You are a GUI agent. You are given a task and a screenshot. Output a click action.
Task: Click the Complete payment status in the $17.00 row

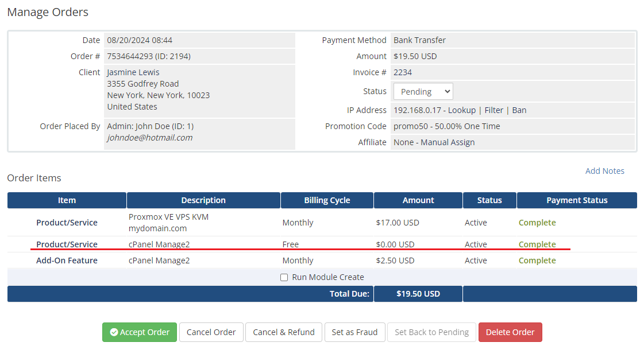tap(537, 223)
